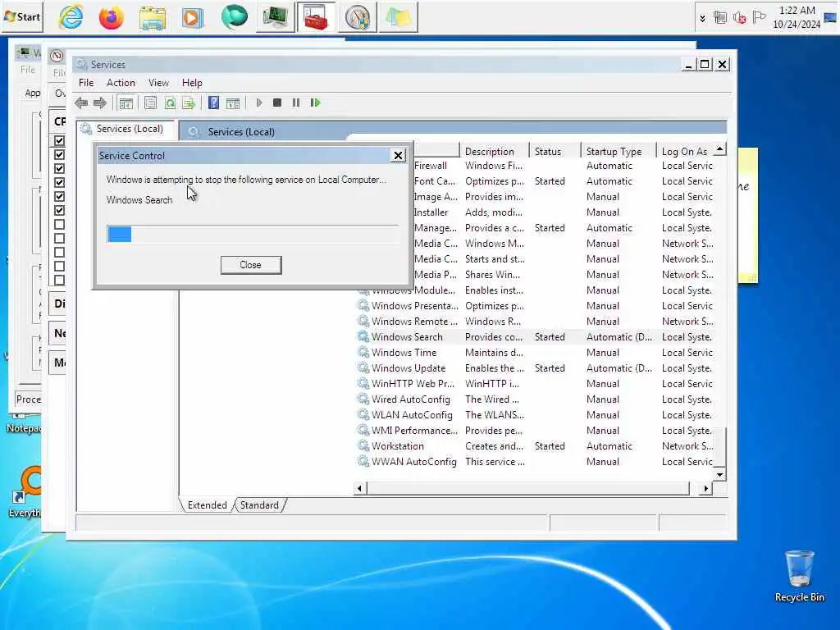
Task: Click the Start button
Action: click(x=22, y=16)
